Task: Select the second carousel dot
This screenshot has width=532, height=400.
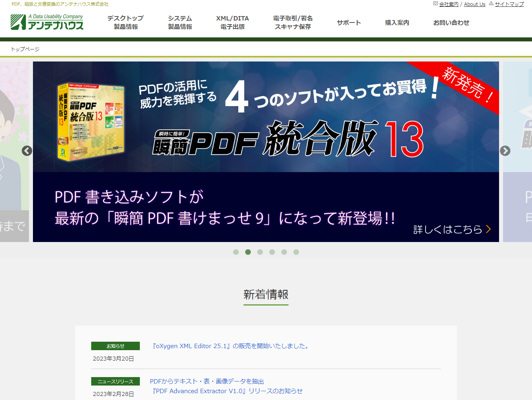Action: pyautogui.click(x=248, y=252)
